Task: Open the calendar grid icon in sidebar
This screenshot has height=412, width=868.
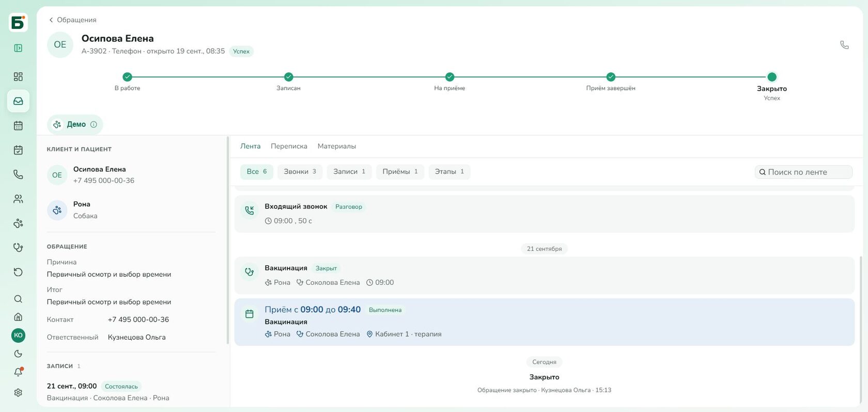Action: point(18,126)
